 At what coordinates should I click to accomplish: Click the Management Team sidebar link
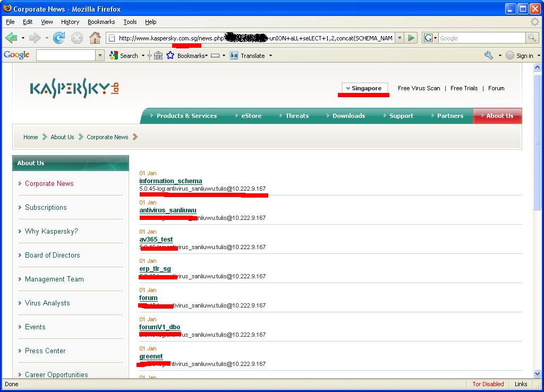(x=54, y=279)
